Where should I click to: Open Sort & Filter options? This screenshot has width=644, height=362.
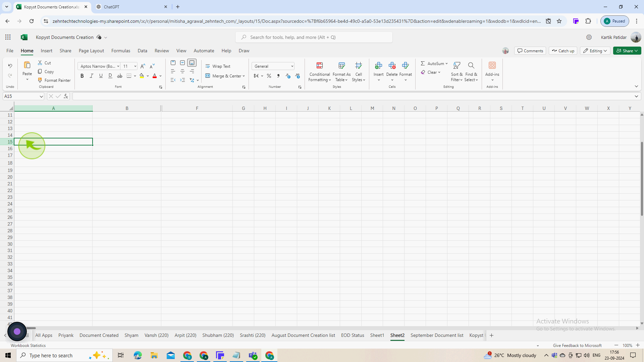457,71
